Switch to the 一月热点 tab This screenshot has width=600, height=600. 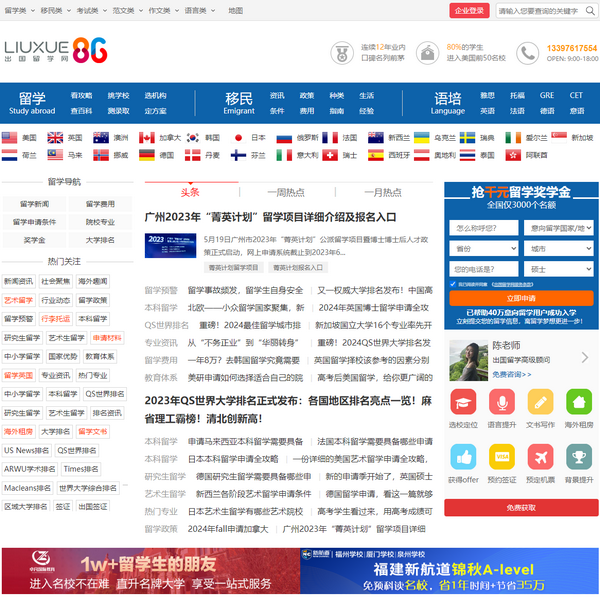(x=383, y=192)
